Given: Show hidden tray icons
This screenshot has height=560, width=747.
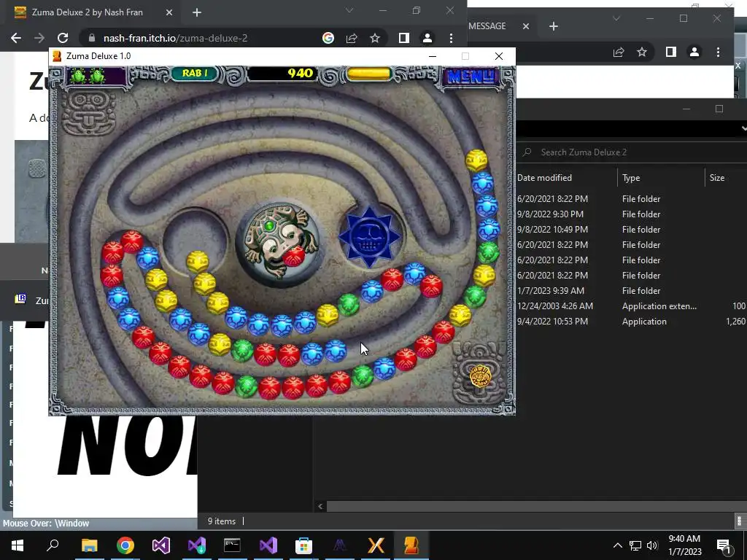Looking at the screenshot, I should click(617, 545).
